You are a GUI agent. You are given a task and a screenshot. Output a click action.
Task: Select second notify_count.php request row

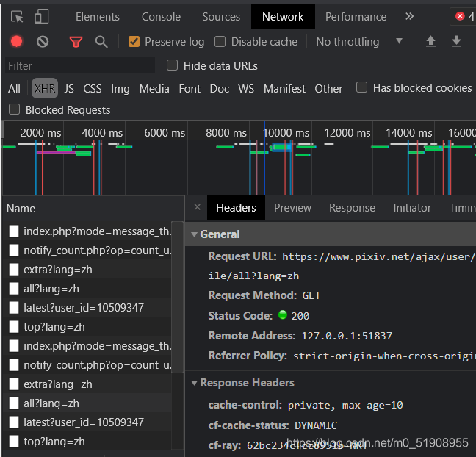tap(87, 364)
